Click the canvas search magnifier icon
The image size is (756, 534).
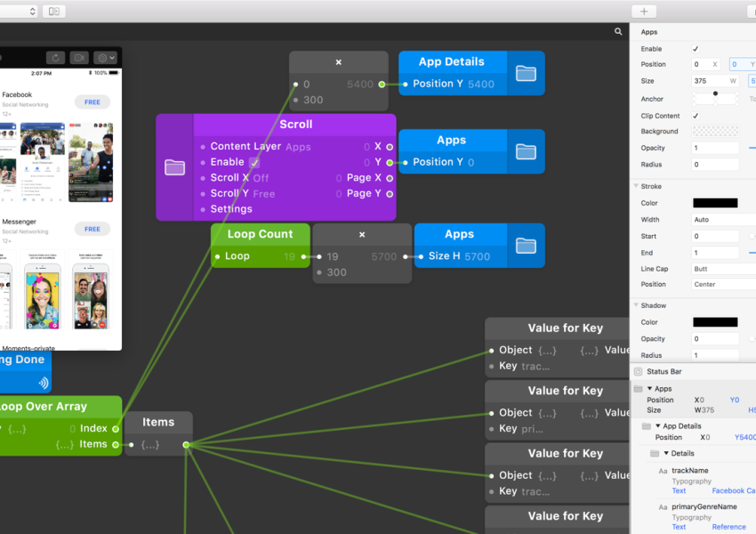pyautogui.click(x=618, y=31)
